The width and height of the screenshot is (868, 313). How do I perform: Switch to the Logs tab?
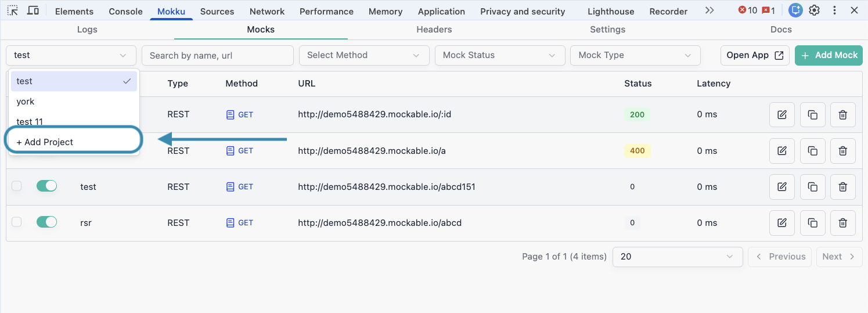(x=87, y=30)
